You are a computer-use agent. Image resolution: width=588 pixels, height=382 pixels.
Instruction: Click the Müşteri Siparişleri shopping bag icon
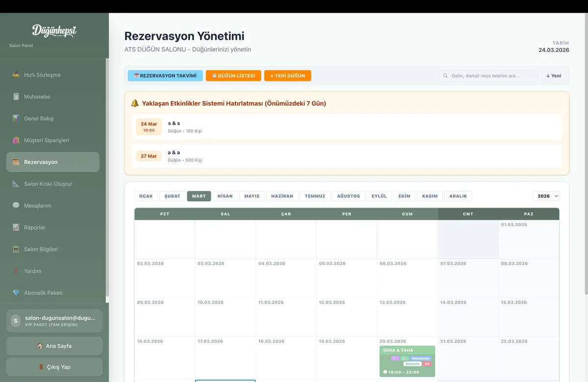coord(16,140)
